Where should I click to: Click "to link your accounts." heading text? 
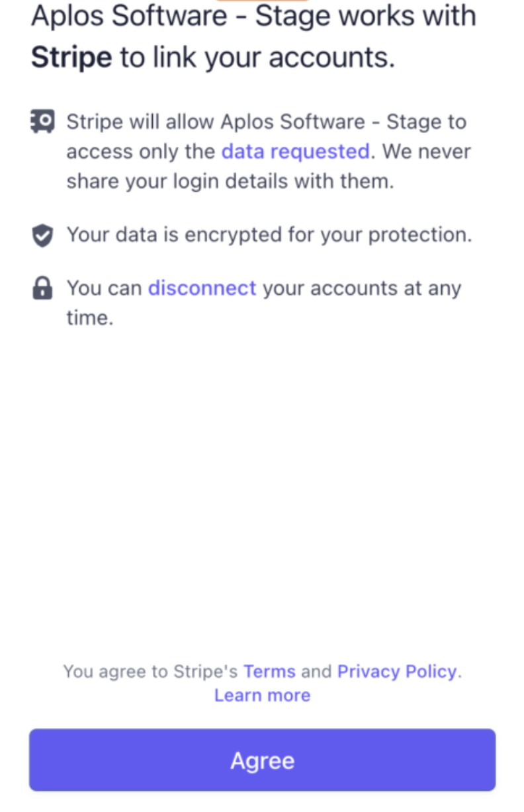[x=257, y=58]
